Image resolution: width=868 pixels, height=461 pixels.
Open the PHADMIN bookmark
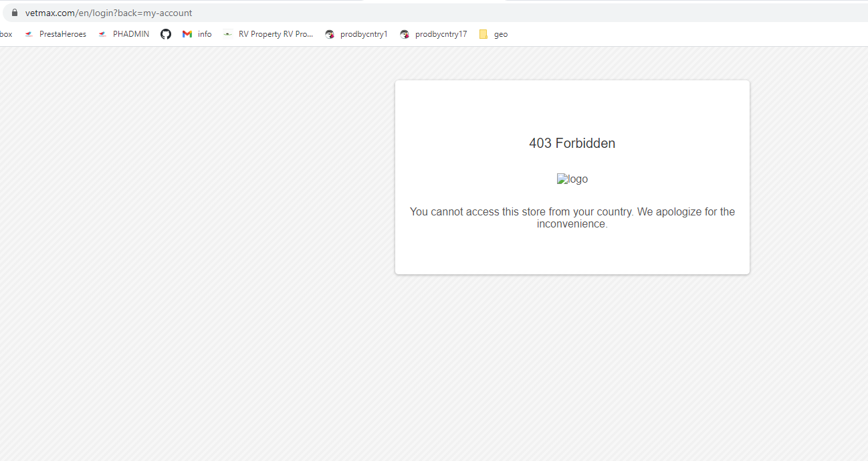coord(124,34)
